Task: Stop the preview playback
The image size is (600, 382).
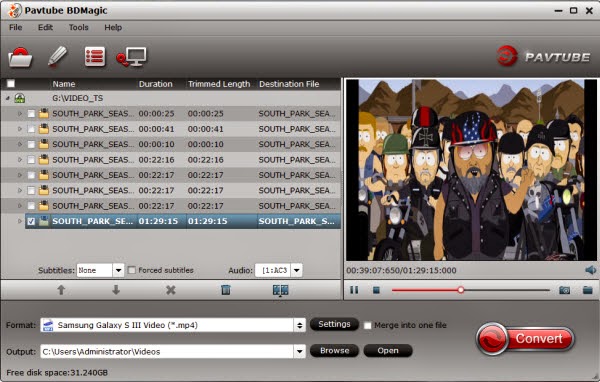Action: click(377, 291)
